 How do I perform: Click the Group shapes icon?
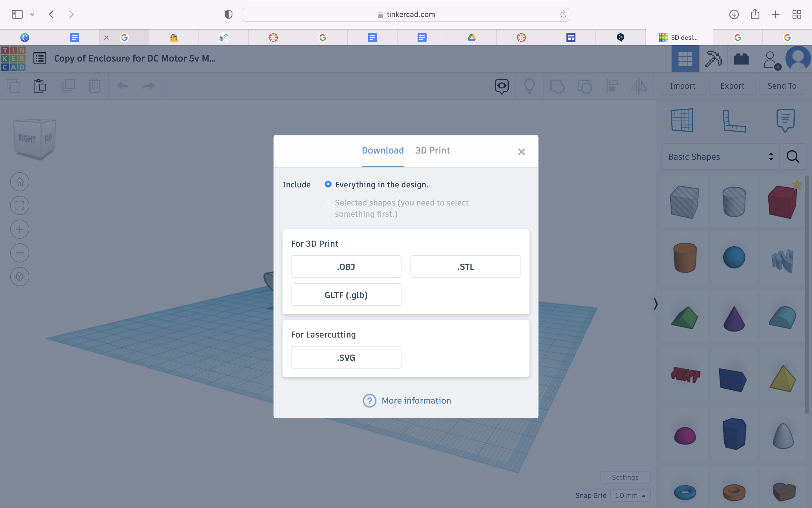point(557,86)
